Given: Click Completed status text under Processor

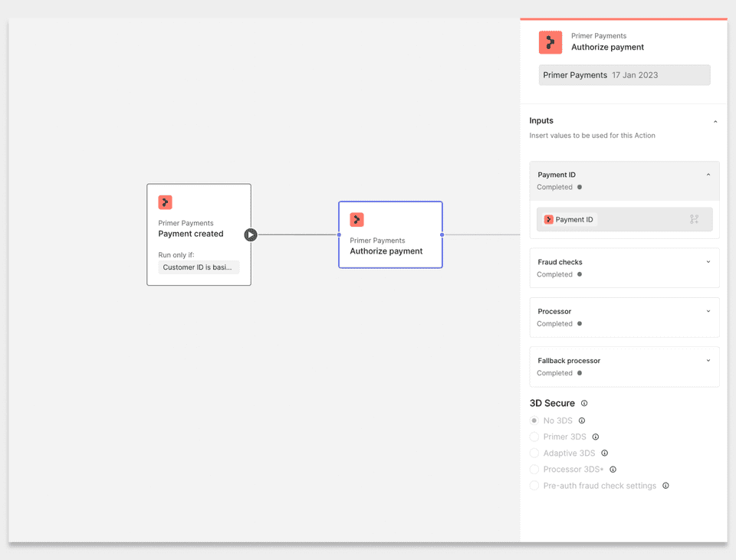Looking at the screenshot, I should tap(554, 323).
